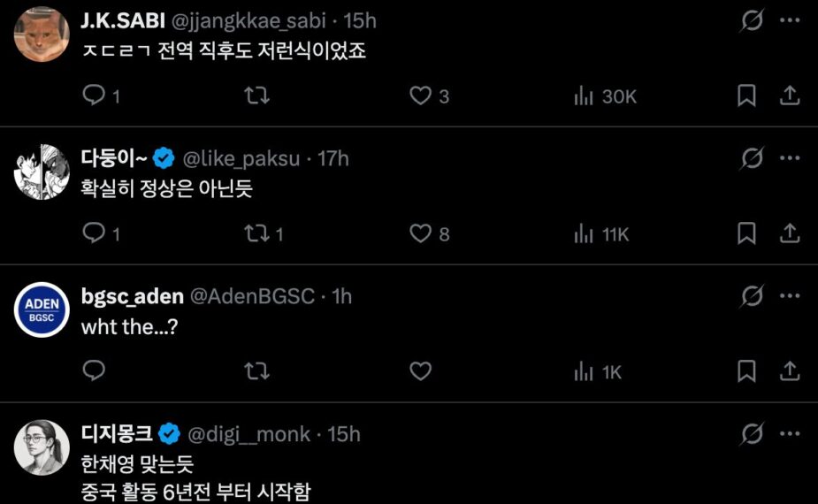Viewport: 818px width, 504px height.
Task: Open Grok icon on 다동이~ tweet
Action: point(752,158)
